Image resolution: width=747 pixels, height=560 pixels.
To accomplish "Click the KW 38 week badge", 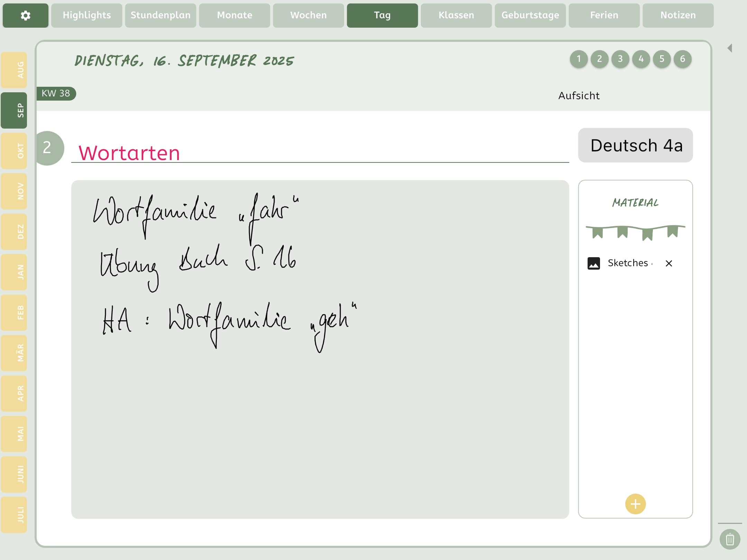I will point(56,93).
